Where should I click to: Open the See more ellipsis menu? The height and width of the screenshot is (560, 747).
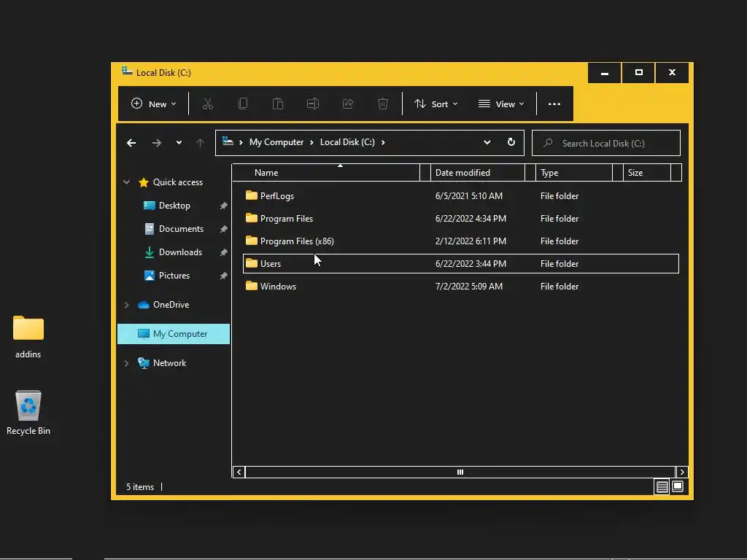tap(554, 104)
